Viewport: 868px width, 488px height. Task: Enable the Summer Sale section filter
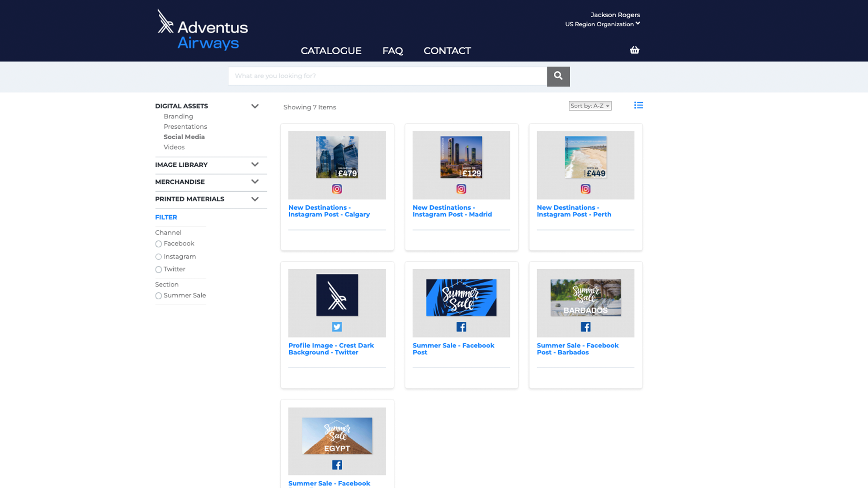(x=158, y=296)
